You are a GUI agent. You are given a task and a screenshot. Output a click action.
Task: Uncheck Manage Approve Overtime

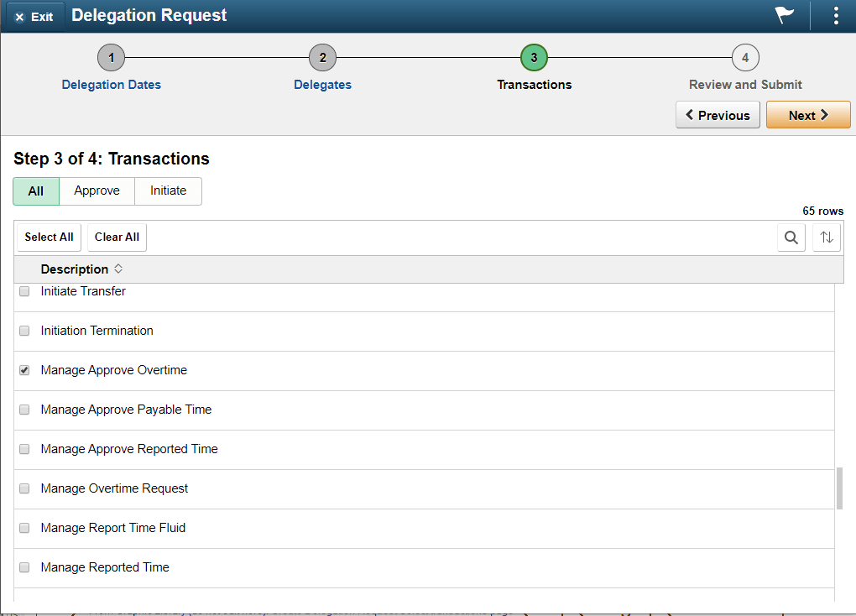click(23, 369)
